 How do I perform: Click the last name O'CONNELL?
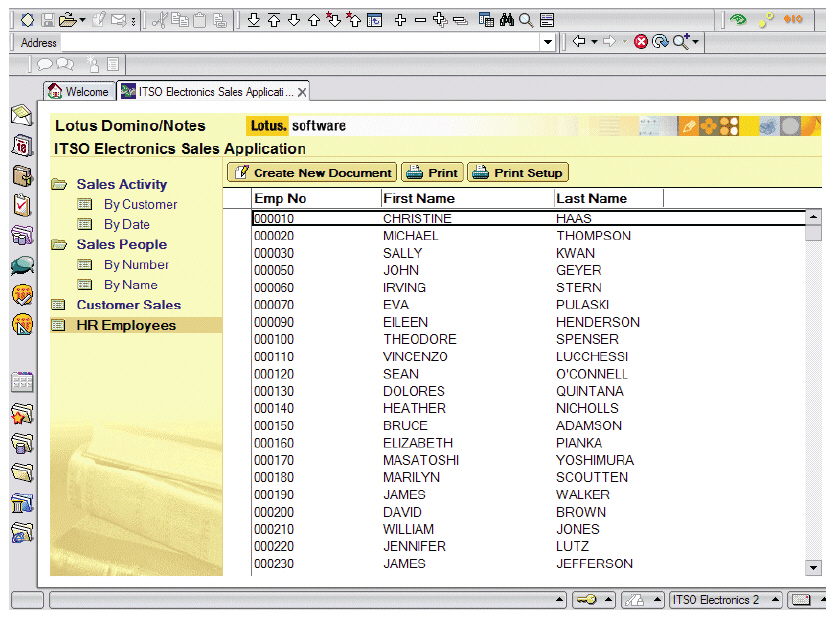click(591, 374)
